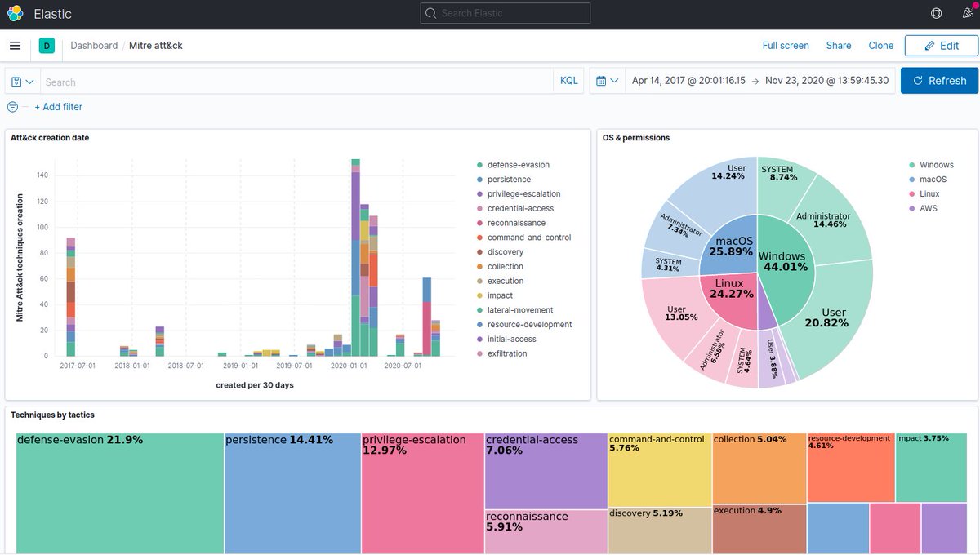Toggle credential-access legend entry
Viewport: 980px width, 555px height.
519,209
